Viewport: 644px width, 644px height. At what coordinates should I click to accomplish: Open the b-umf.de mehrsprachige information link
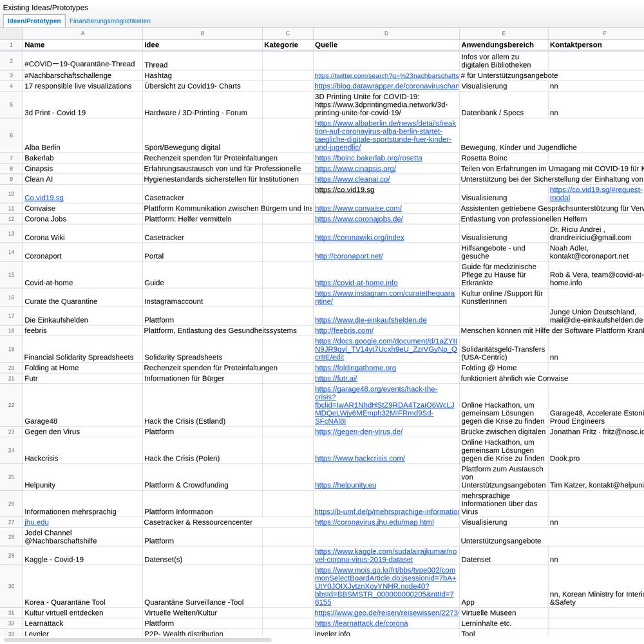pos(386,512)
